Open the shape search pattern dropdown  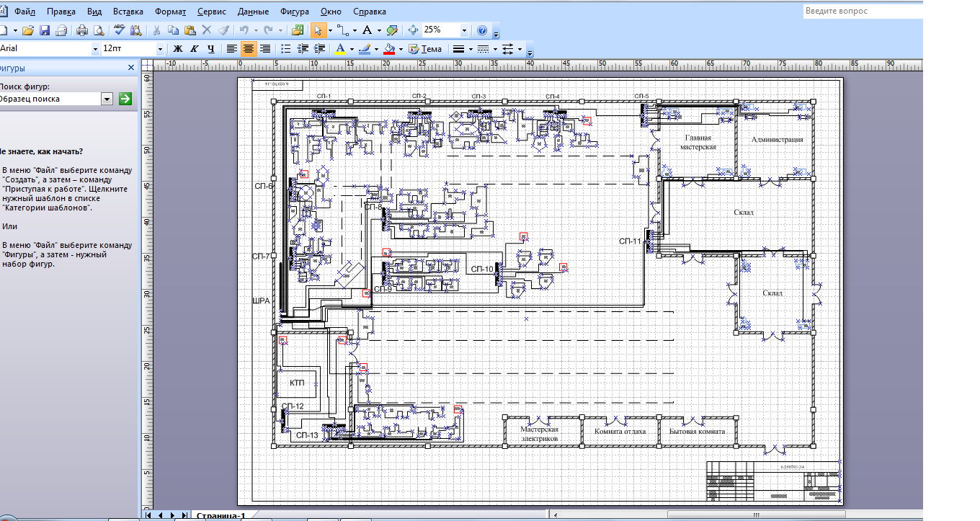click(x=107, y=99)
